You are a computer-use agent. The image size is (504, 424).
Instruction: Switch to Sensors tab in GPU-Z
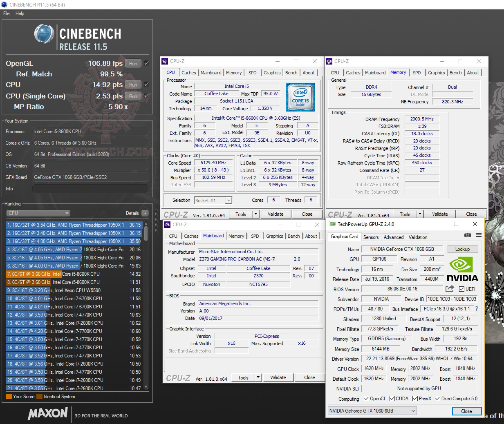pyautogui.click(x=371, y=237)
